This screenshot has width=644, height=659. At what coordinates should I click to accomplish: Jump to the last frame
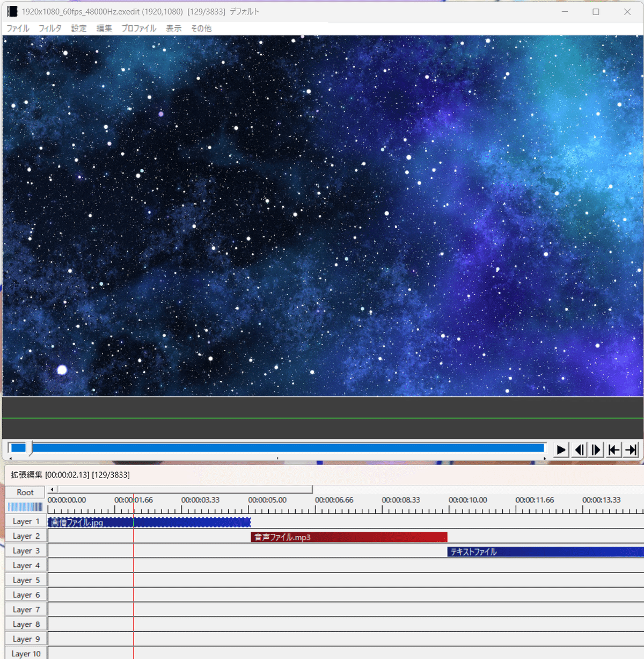[632, 450]
